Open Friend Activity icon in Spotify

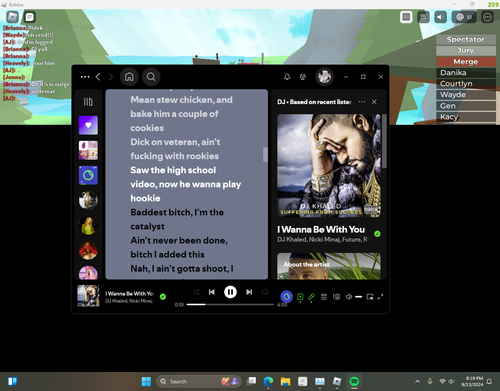303,77
